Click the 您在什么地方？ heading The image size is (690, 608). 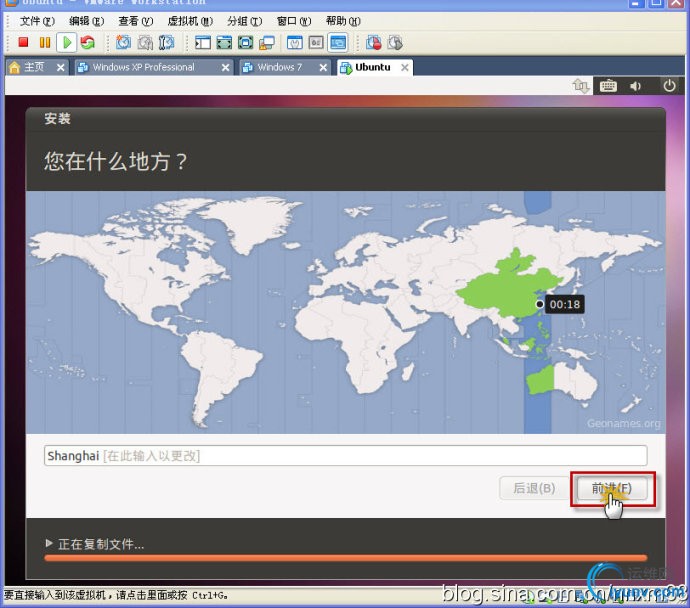click(x=115, y=161)
